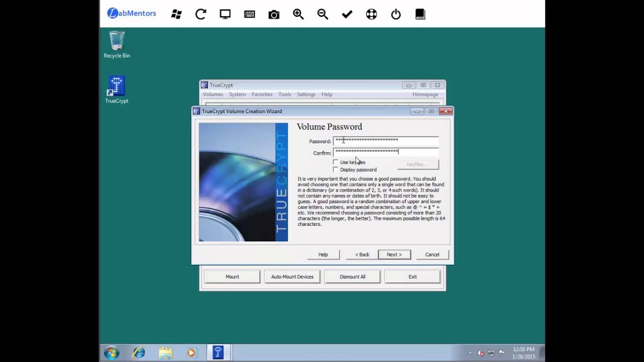
Task: Open the Windows Start orb
Action: (x=112, y=352)
